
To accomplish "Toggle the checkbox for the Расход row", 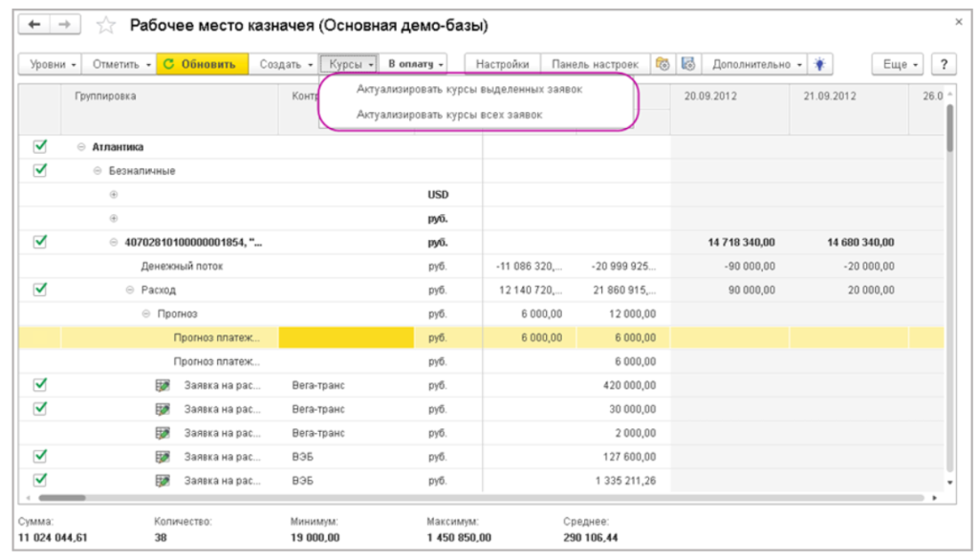I will [40, 289].
